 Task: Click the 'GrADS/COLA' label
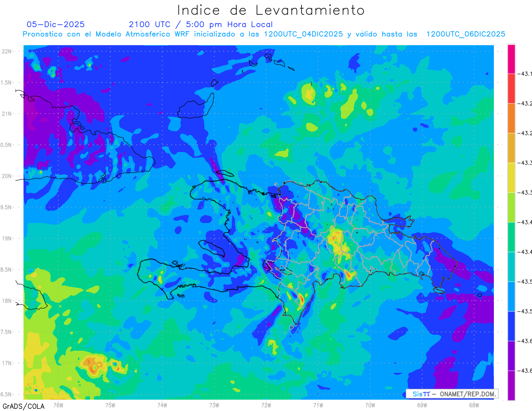coord(23,406)
